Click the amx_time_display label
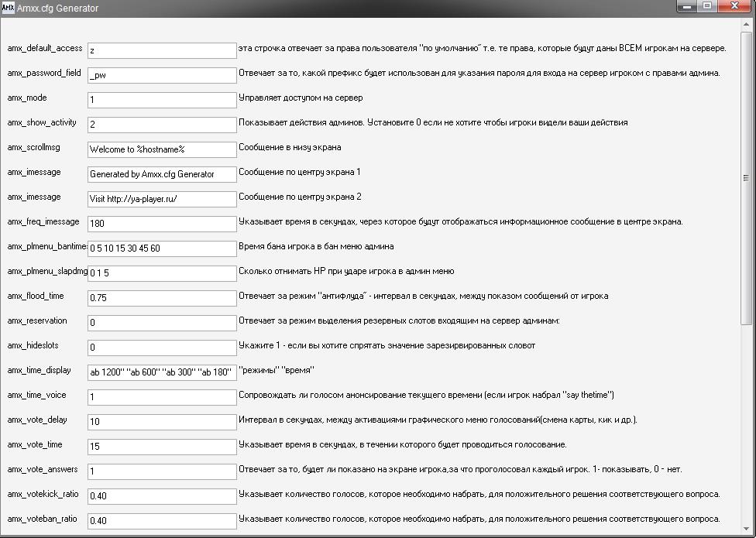 point(39,370)
